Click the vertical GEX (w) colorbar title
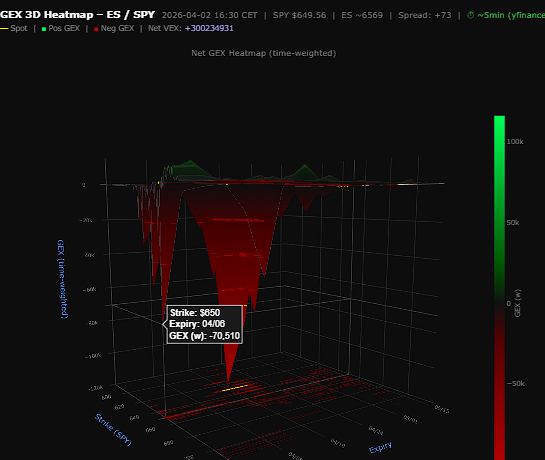The width and height of the screenshot is (545, 460). pyautogui.click(x=518, y=303)
